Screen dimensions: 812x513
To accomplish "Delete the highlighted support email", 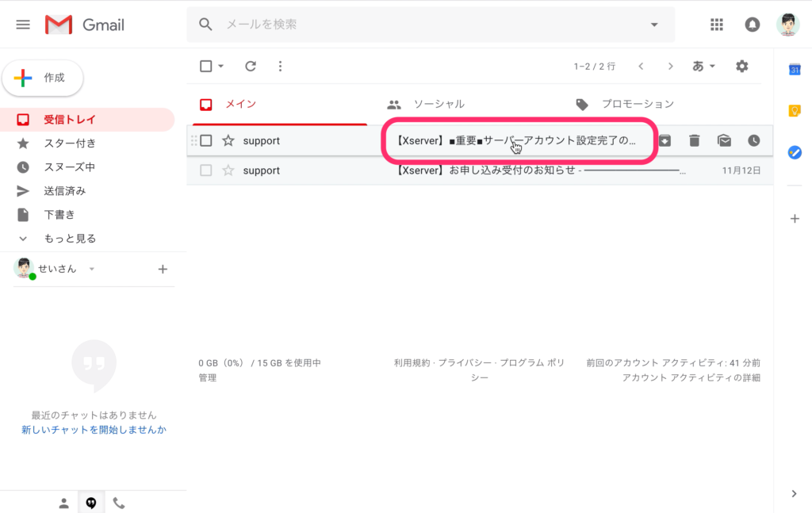I will (695, 140).
